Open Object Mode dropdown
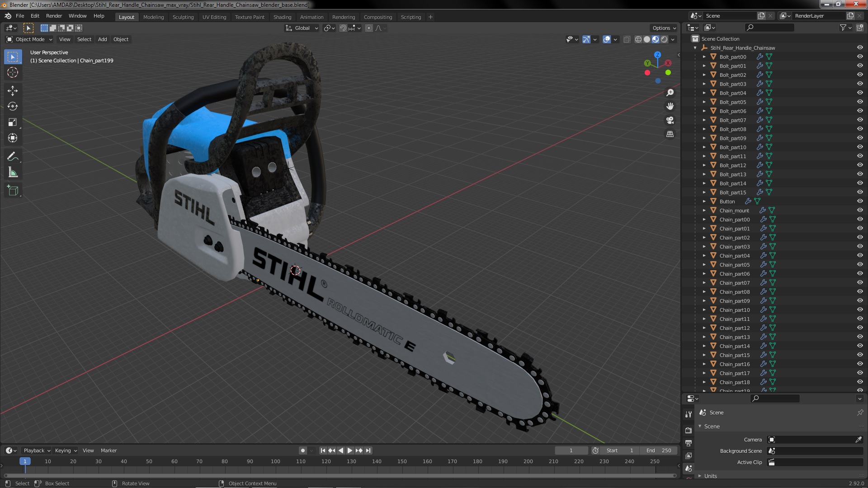Screen dimensions: 868x488 point(29,39)
